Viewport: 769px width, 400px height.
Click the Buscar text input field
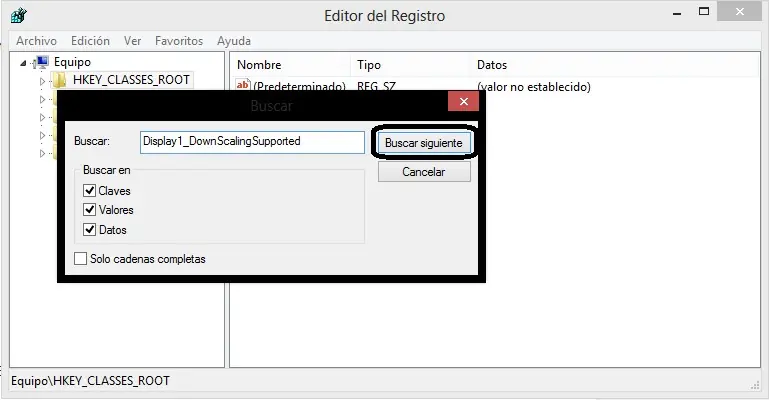coord(252,142)
